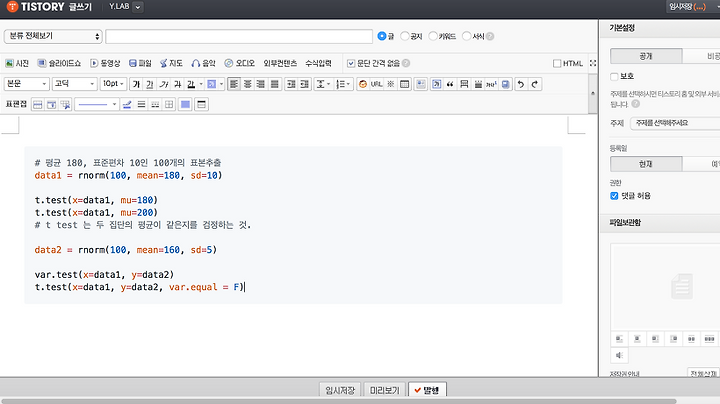Viewport: 720px width, 404px height.
Task: Open the font color dropdown arrow
Action: click(201, 84)
